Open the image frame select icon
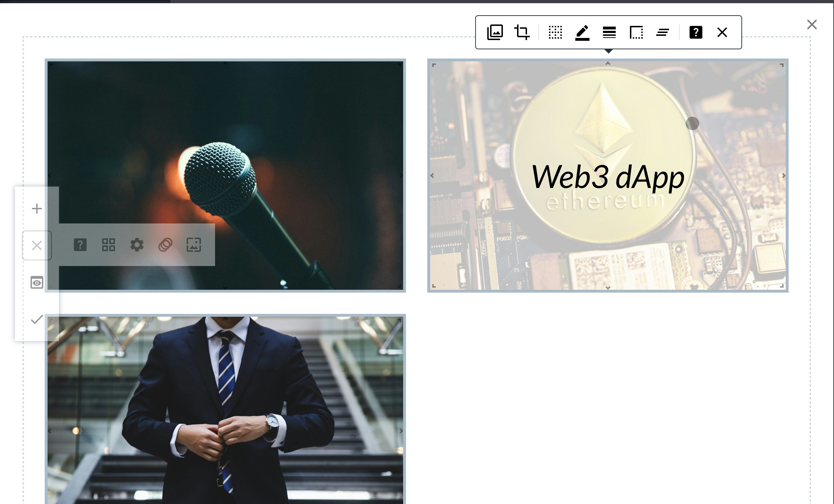The width and height of the screenshot is (834, 504). (194, 245)
